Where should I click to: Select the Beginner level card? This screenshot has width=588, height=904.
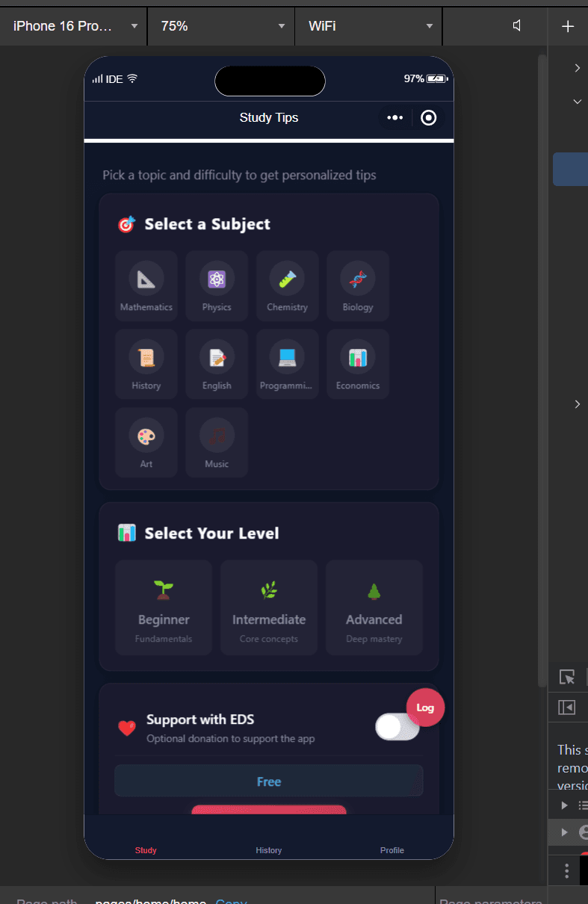(x=164, y=607)
